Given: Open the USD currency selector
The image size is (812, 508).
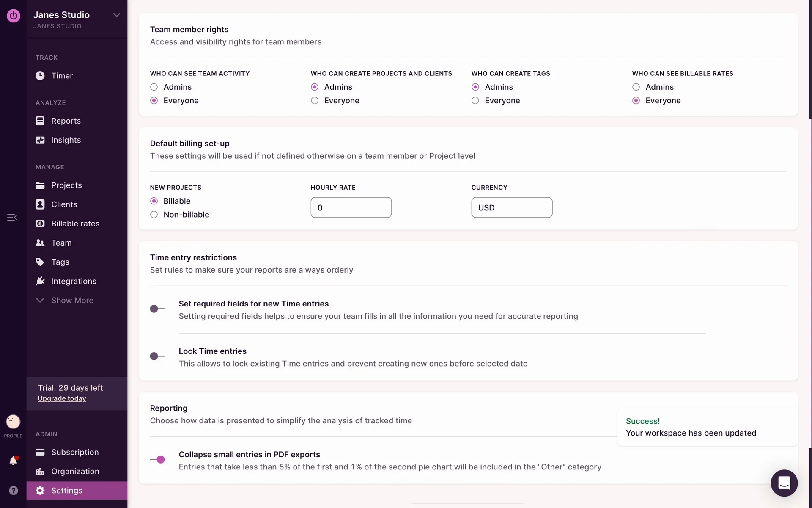Looking at the screenshot, I should tap(511, 207).
